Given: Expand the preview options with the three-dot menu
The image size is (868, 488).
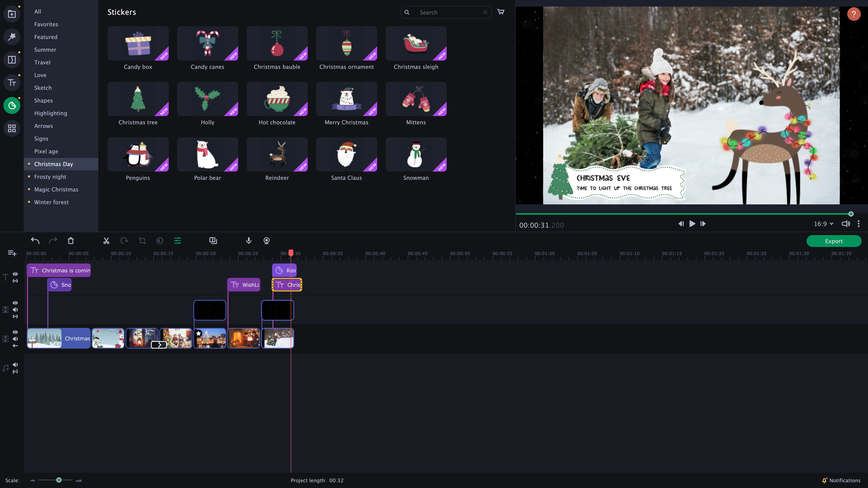Looking at the screenshot, I should click(x=859, y=223).
